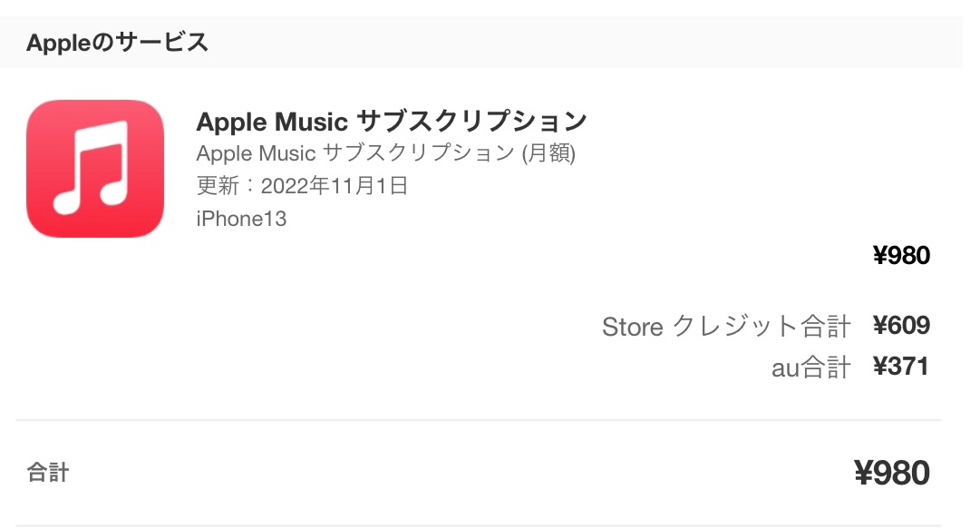Click the au合計 label

pyautogui.click(x=810, y=367)
